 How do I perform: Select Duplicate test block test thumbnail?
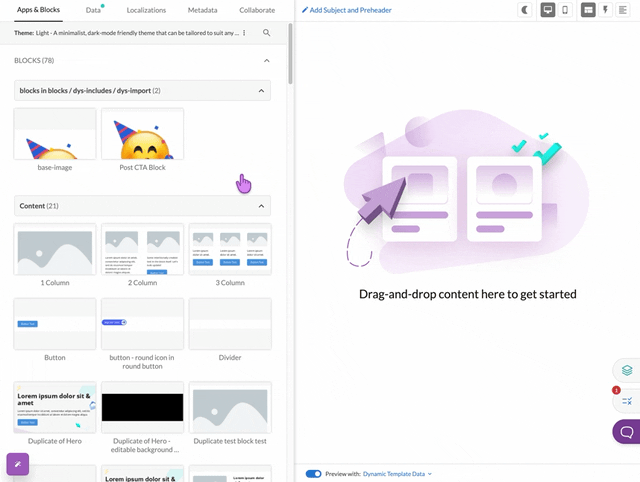point(230,407)
